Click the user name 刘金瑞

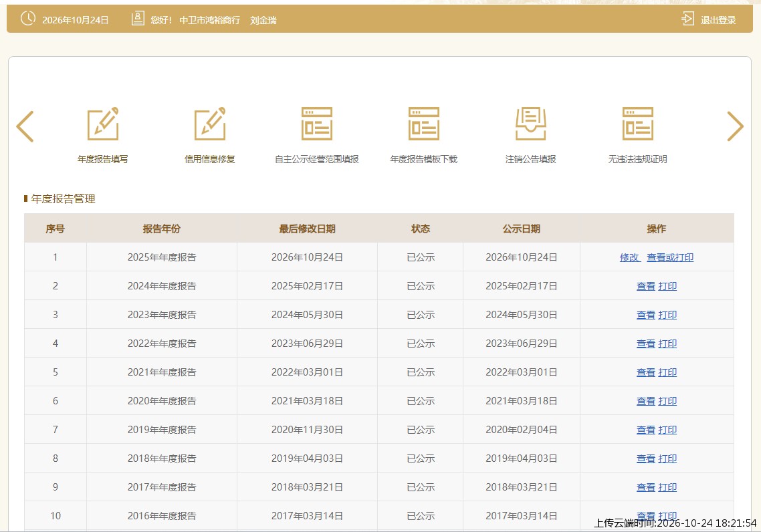[x=263, y=20]
